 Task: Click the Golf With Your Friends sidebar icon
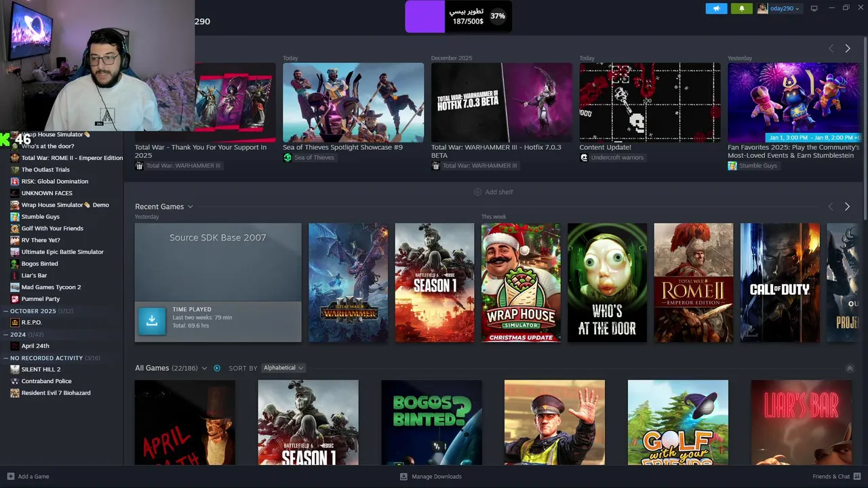15,228
